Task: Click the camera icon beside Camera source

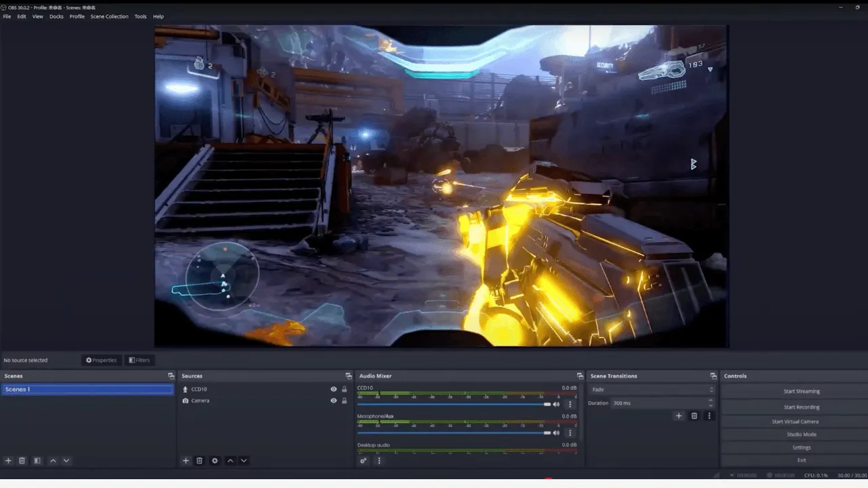Action: 186,401
